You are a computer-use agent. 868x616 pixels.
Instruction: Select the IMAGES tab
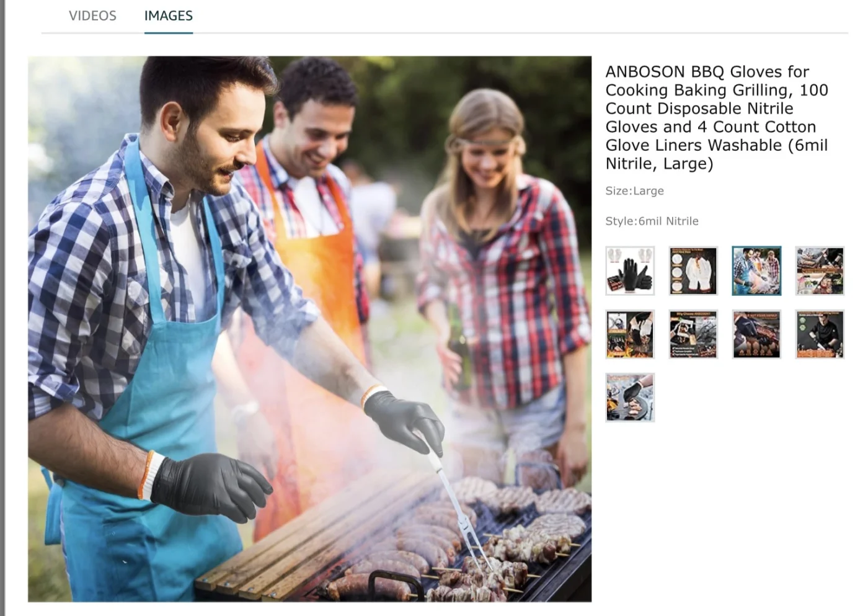tap(169, 16)
